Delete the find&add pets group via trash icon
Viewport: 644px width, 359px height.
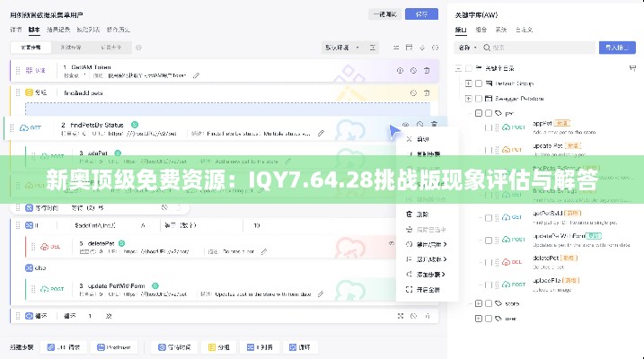[x=427, y=93]
